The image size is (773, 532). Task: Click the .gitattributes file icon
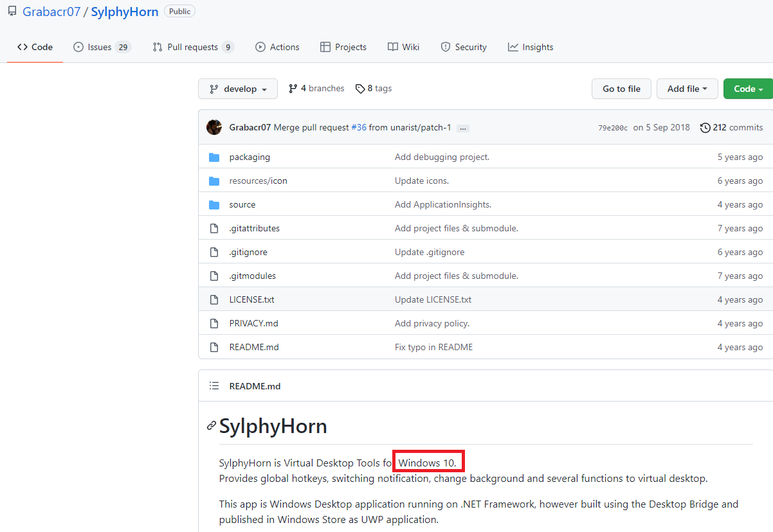214,228
